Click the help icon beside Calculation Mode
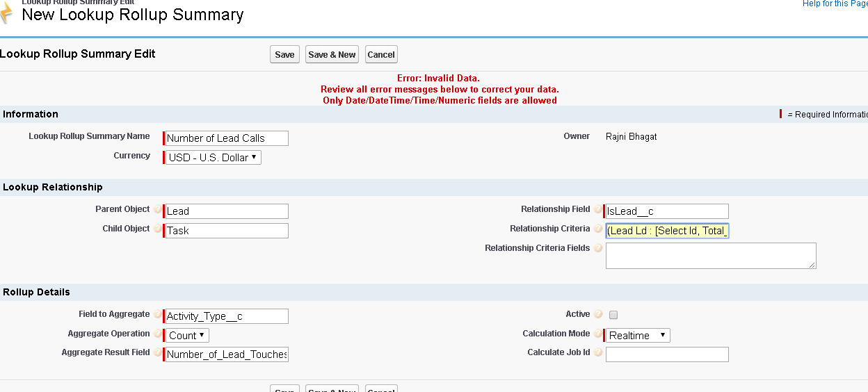Viewport: 868px width, 392px height. click(x=598, y=334)
